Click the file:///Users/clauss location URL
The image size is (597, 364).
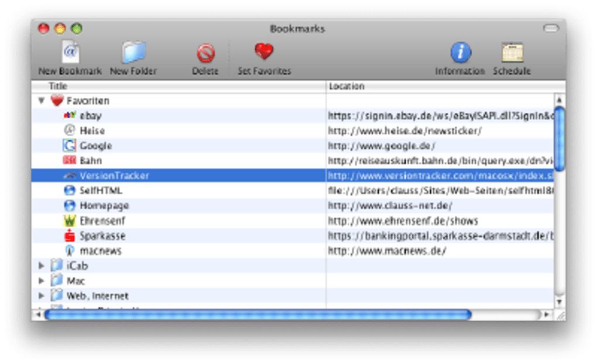pos(441,190)
